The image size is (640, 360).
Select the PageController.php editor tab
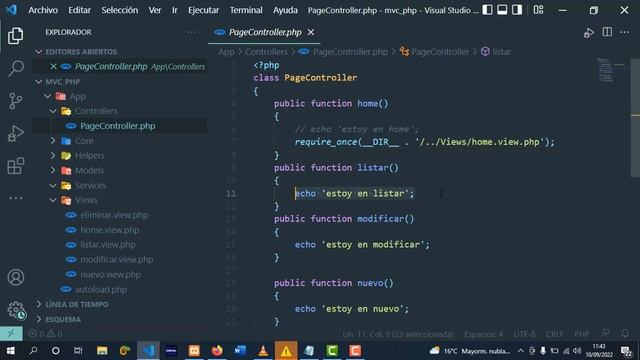tap(265, 32)
